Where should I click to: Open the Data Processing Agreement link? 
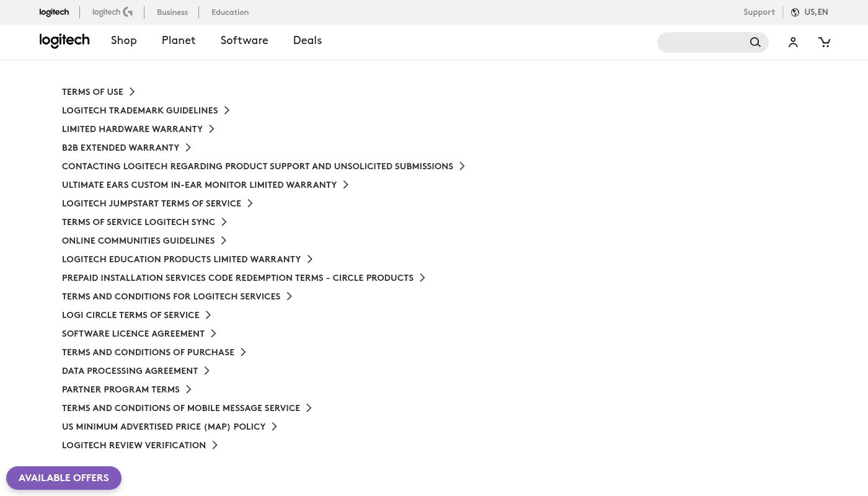[130, 371]
